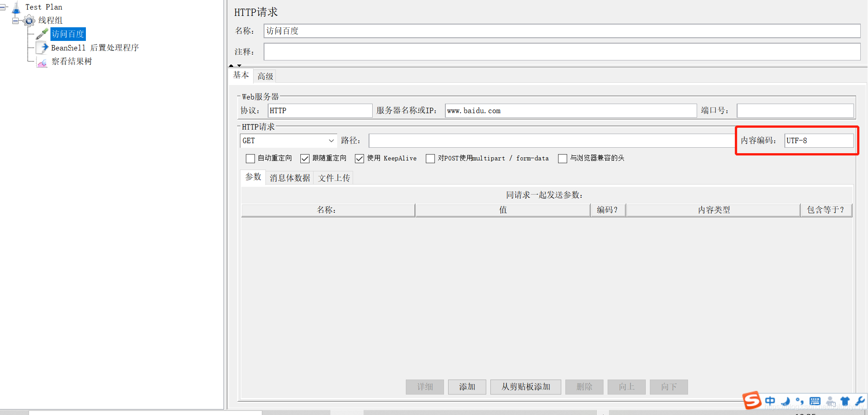Open the GET method dropdown
Viewport: 868px width, 415px height.
click(x=289, y=140)
